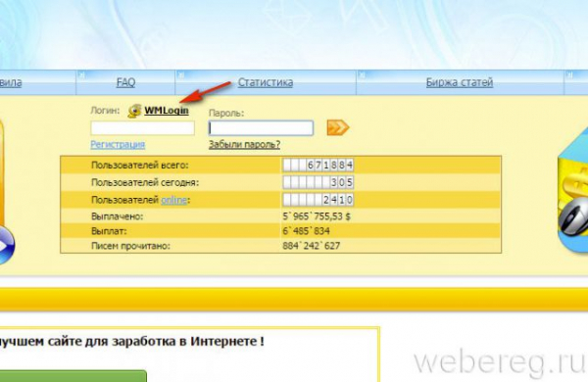Open the Биржа статей menu item
This screenshot has width=588, height=382.
pyautogui.click(x=460, y=82)
